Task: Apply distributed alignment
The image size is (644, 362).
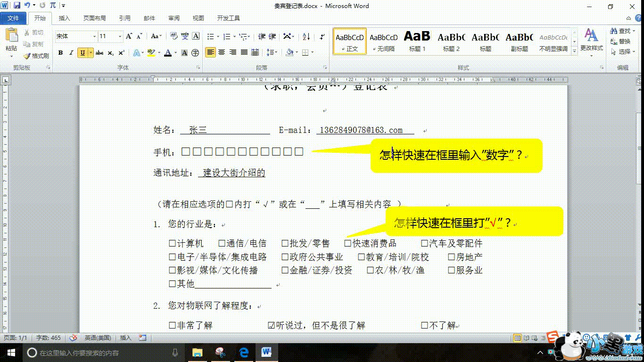Action: (x=256, y=52)
